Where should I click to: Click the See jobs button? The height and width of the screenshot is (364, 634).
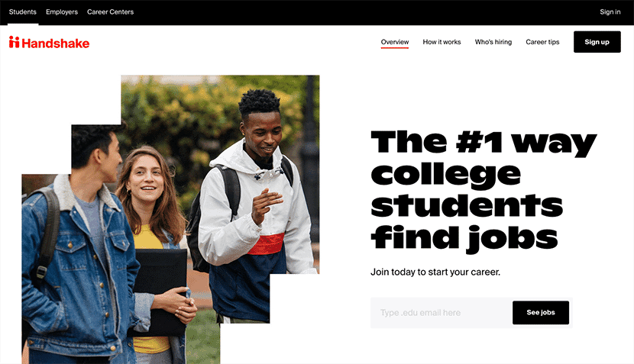click(541, 313)
